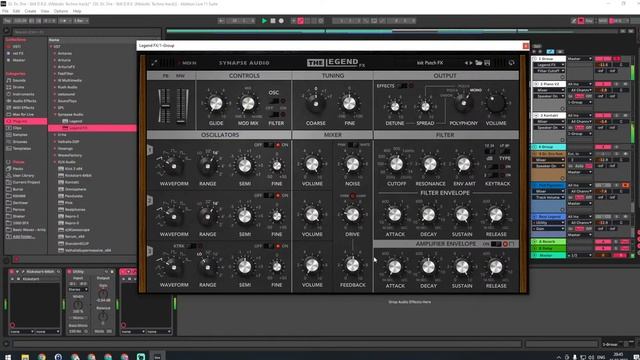Image resolution: width=640 pixels, height=360 pixels.
Task: Collapse the XLN Audio folder
Action: click(x=55, y=162)
